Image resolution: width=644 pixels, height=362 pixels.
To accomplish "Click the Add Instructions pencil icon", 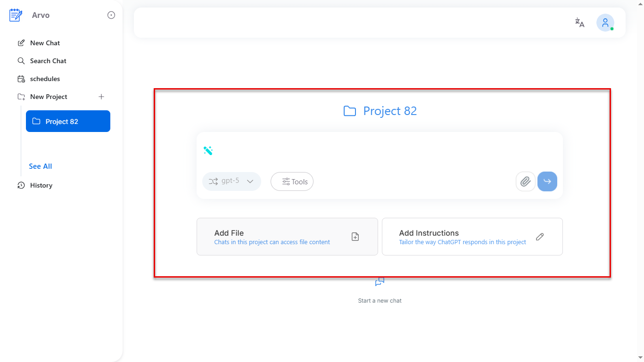I will pyautogui.click(x=540, y=237).
